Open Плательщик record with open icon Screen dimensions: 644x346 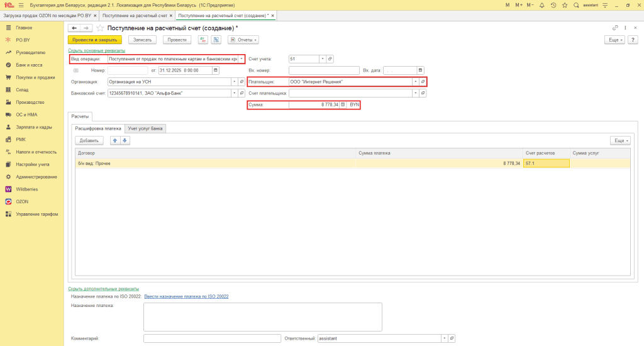click(423, 82)
